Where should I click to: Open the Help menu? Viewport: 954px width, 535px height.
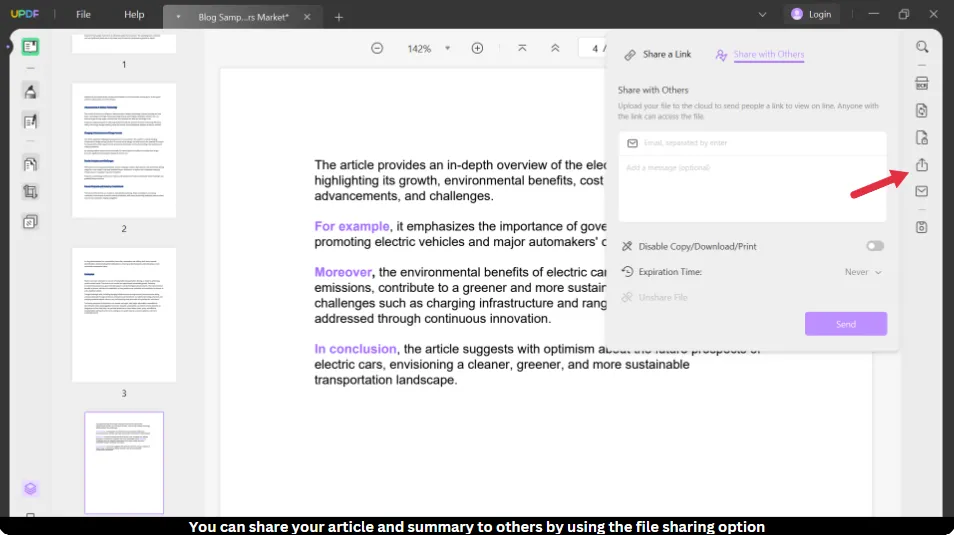pos(134,14)
